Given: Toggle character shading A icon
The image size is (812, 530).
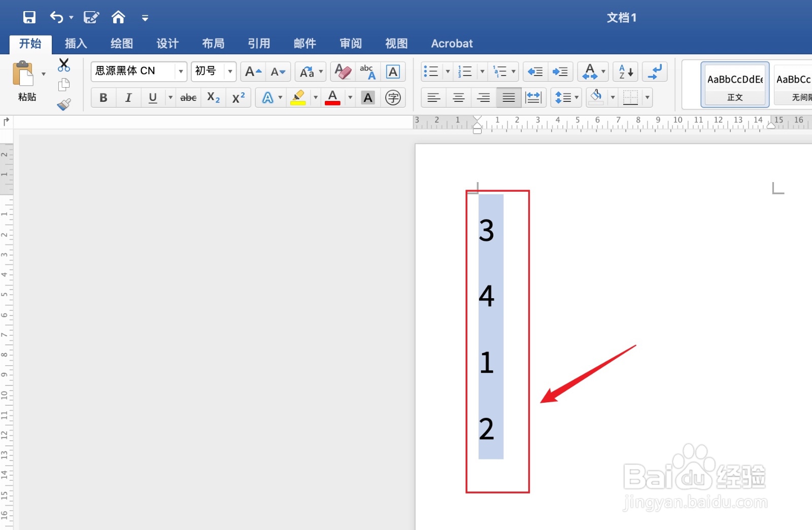Looking at the screenshot, I should (368, 97).
